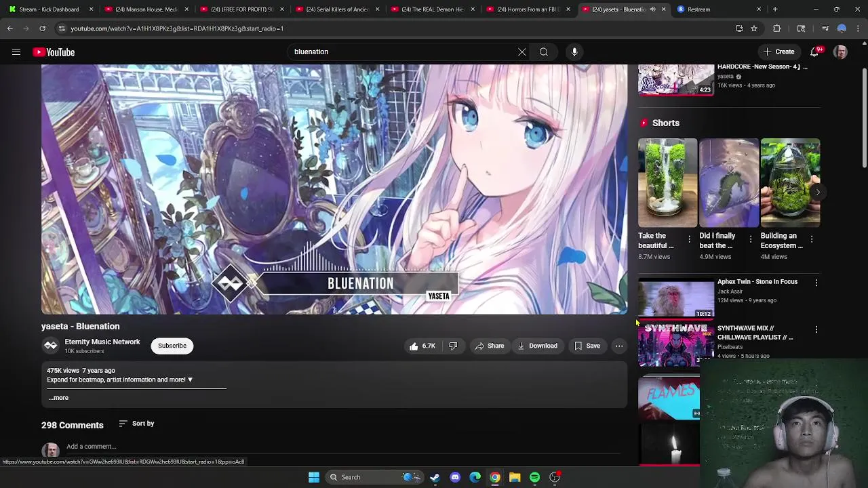Open Chrome three-dot menu
This screenshot has width=868, height=488.
pos(859,28)
